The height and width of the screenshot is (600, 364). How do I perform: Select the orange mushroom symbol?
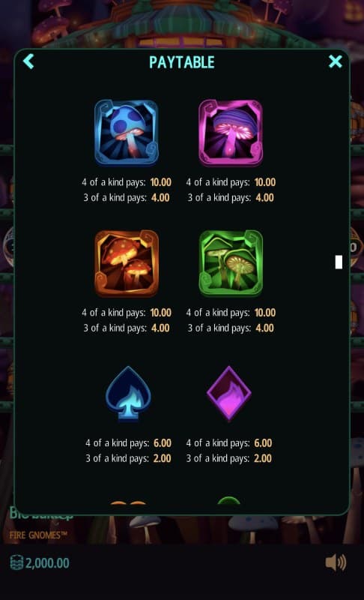[127, 263]
